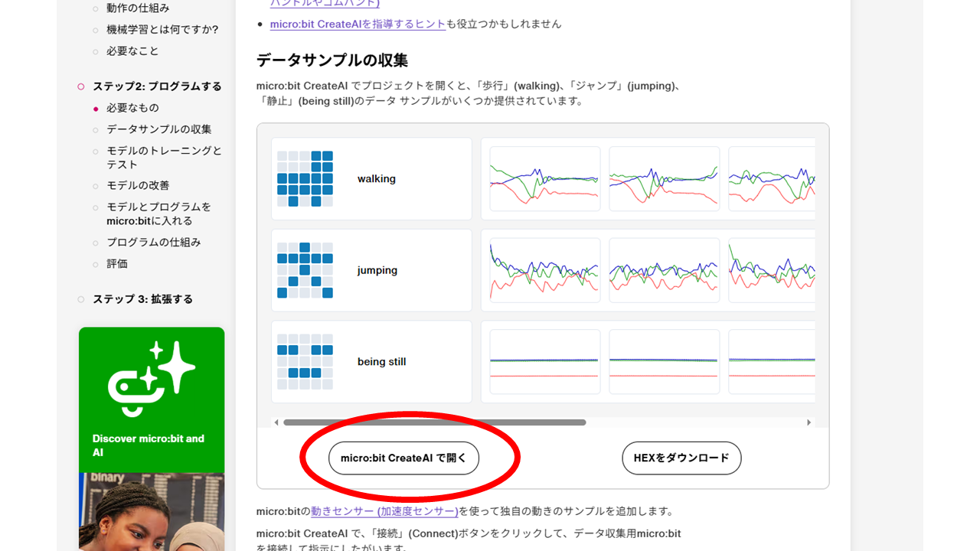Select ステップ 3: 拡張する section heading
Screen dimensions: 980x551
pyautogui.click(x=142, y=299)
